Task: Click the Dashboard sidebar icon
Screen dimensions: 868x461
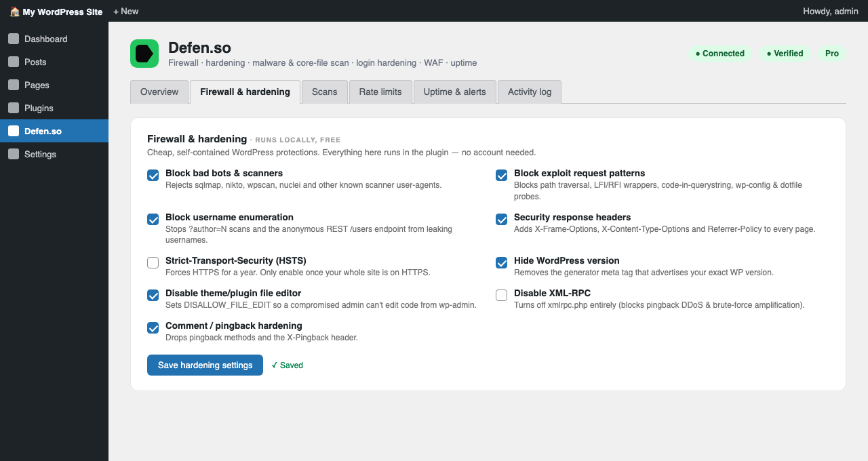Action: click(x=14, y=39)
